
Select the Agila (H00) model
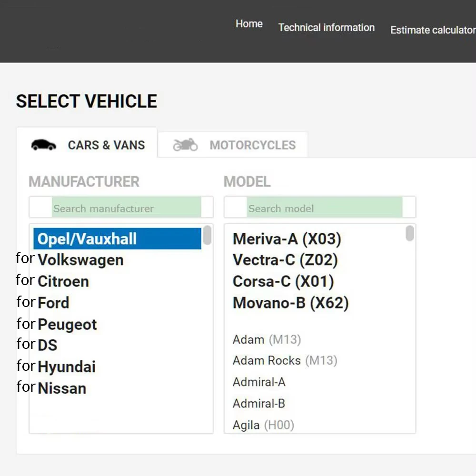[x=263, y=425]
